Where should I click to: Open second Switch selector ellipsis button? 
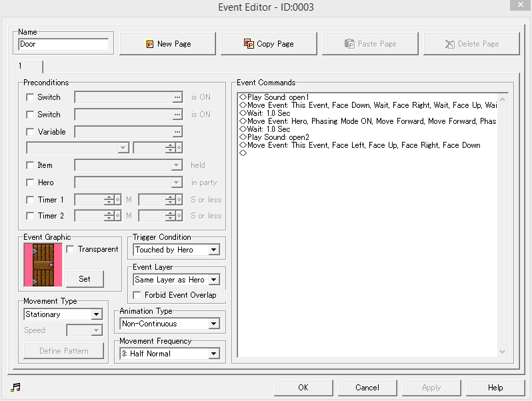[177, 115]
